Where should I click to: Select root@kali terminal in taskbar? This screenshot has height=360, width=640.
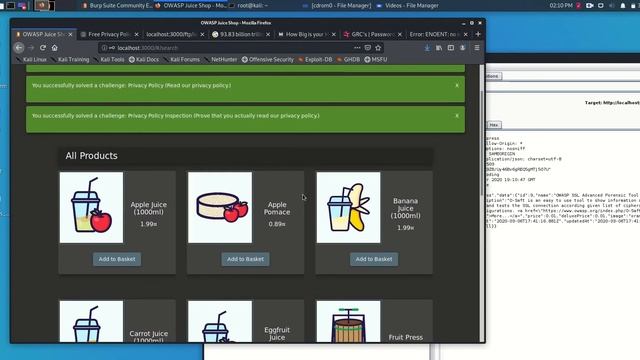click(249, 6)
